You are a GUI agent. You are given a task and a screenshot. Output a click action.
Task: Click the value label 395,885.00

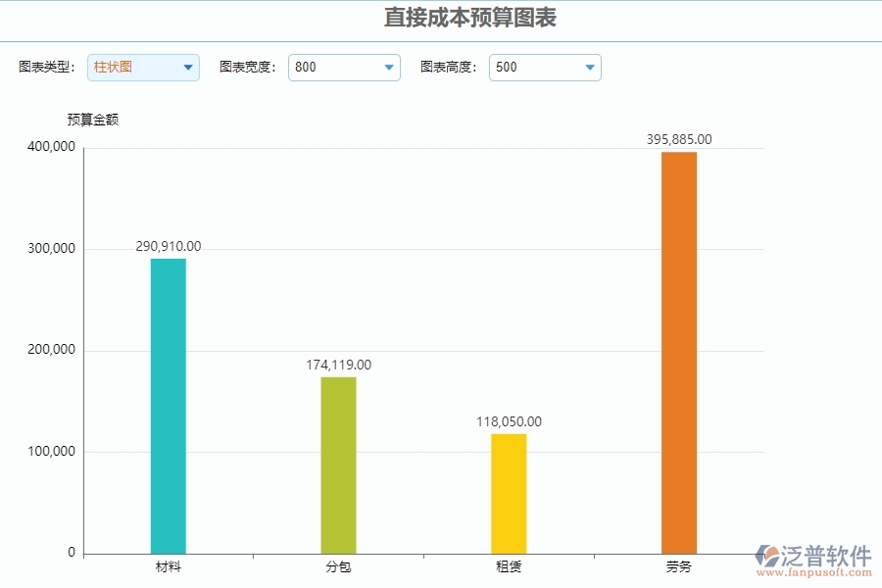click(x=678, y=139)
